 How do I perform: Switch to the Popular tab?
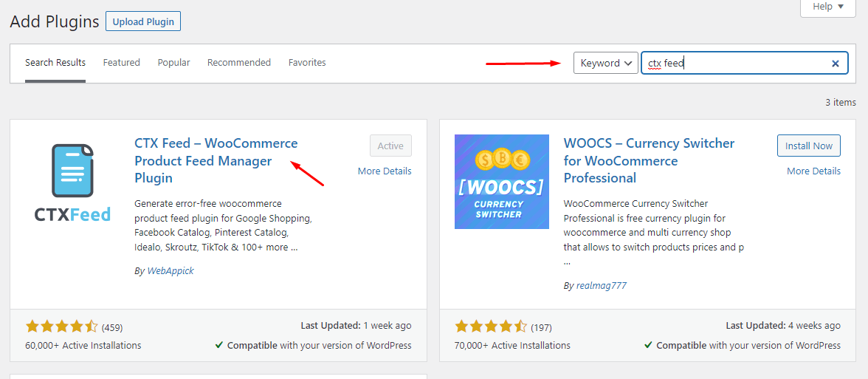click(173, 63)
